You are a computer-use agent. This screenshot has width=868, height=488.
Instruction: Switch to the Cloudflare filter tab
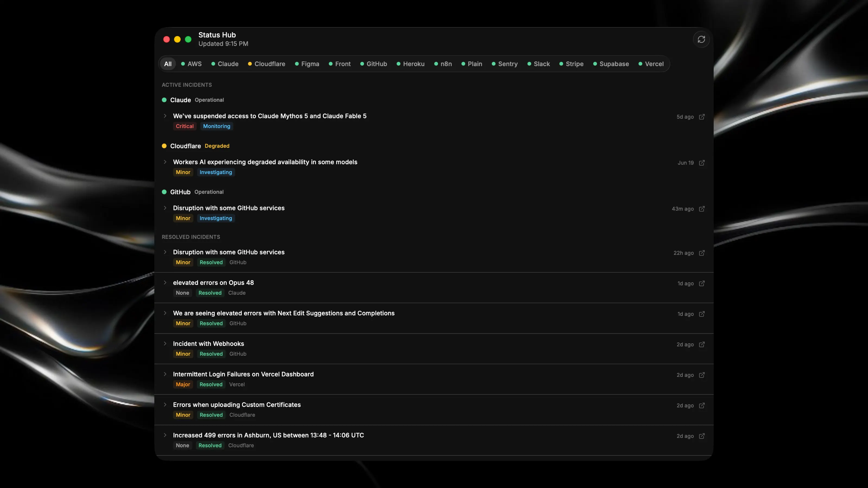[267, 64]
